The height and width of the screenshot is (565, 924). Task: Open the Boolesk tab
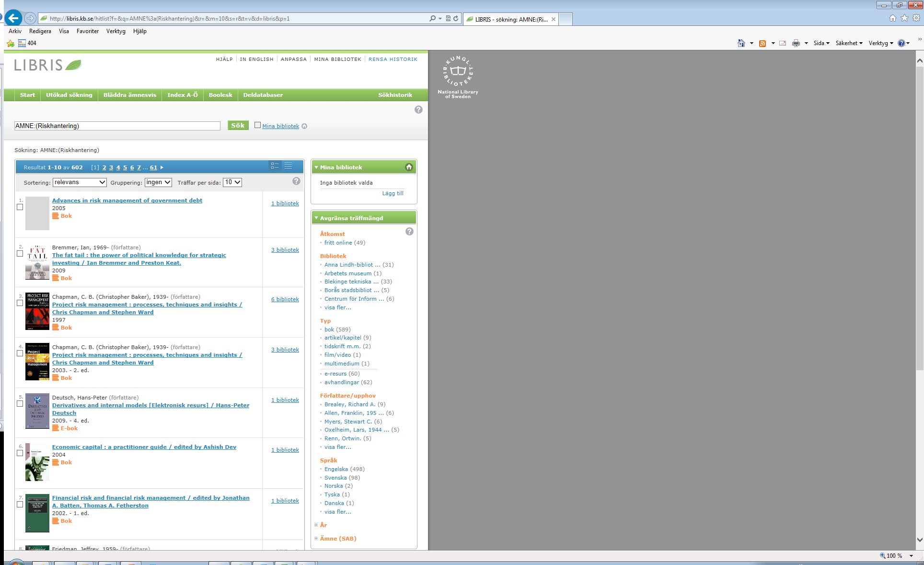(220, 95)
